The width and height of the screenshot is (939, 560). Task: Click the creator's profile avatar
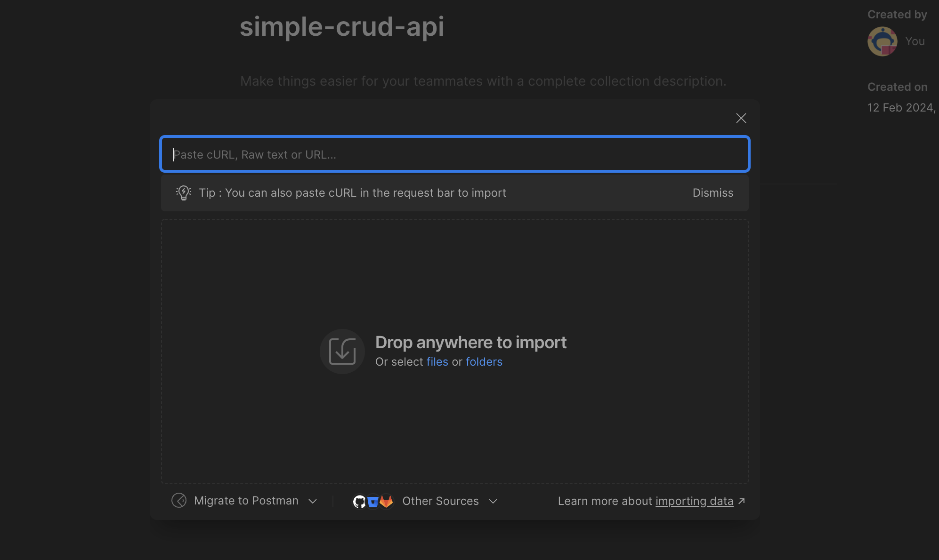(x=882, y=41)
